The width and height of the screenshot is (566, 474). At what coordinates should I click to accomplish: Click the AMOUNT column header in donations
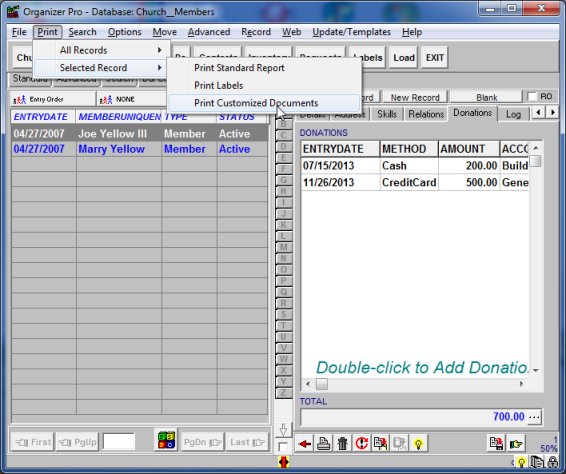coord(469,149)
